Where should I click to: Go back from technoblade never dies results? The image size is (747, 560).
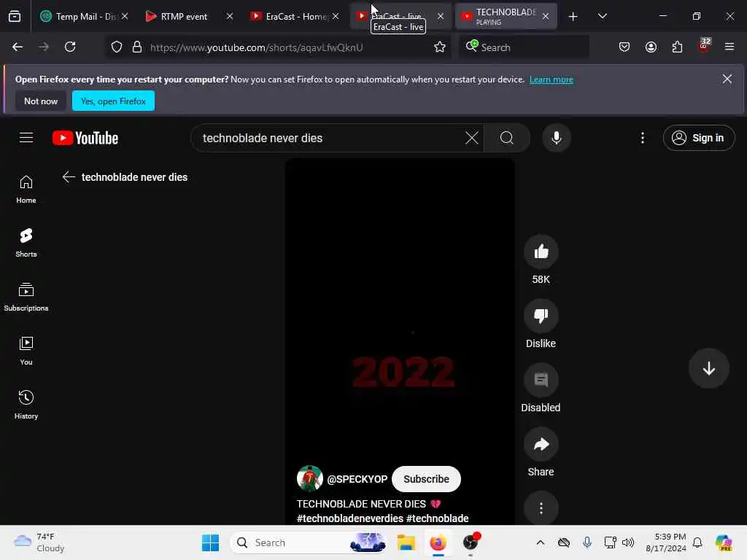[69, 177]
